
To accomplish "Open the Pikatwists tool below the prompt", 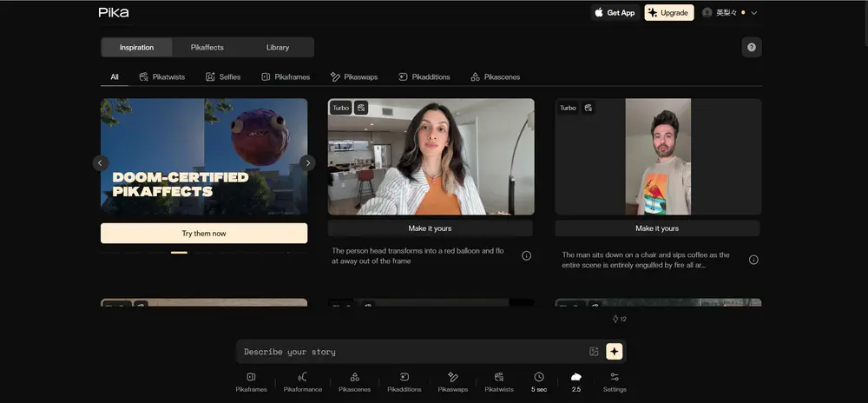I will (x=499, y=382).
